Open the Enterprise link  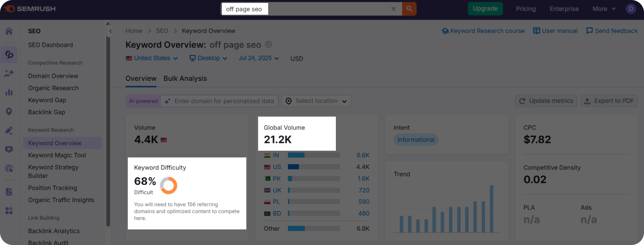tap(564, 9)
